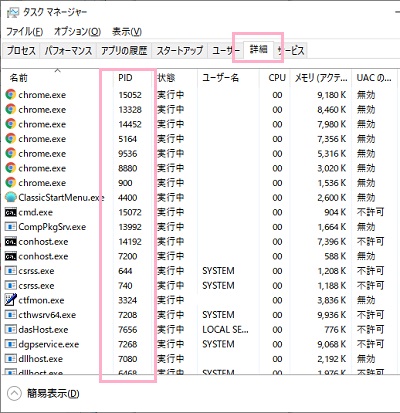Click SYSTEM user cell in dgpservice.exe row
Image resolution: width=400 pixels, height=413 pixels.
(x=218, y=344)
